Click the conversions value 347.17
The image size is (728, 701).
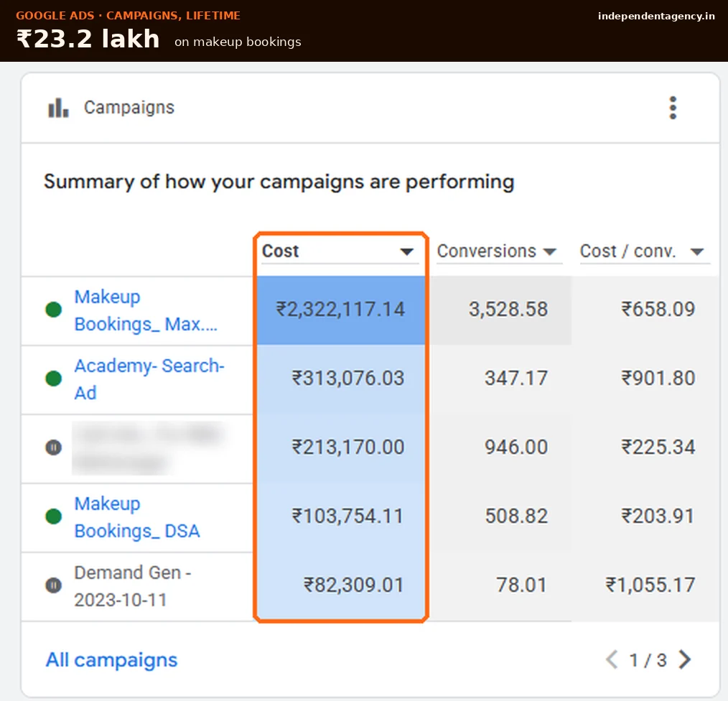coord(516,379)
